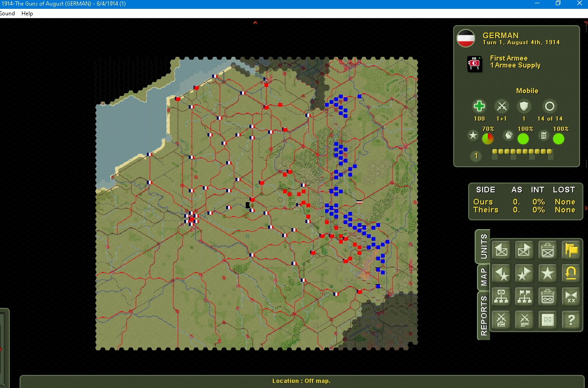The image size is (588, 388).
Task: Restore the window with title bar button
Action: [x=558, y=3]
